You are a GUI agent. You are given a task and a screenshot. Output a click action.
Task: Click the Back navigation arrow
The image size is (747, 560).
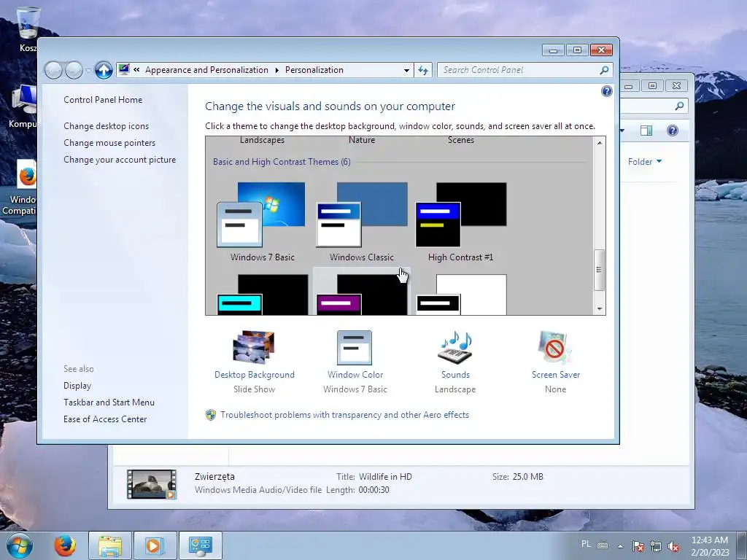(x=53, y=71)
